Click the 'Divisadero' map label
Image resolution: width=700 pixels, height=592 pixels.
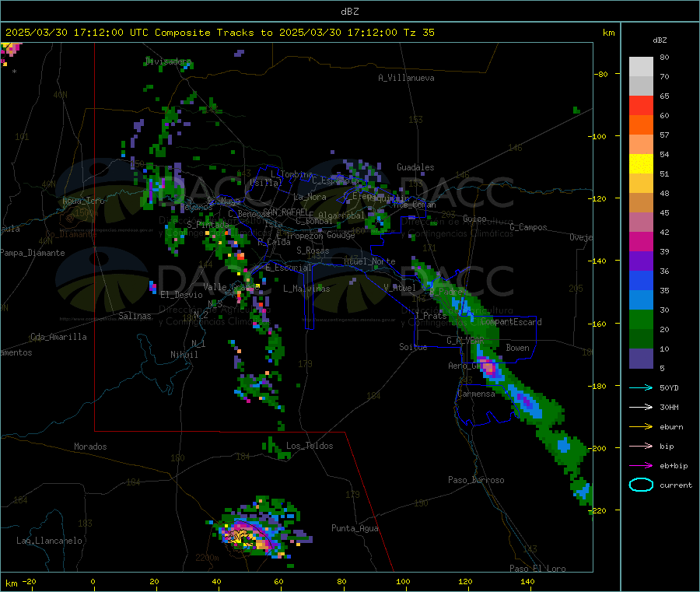pos(168,61)
